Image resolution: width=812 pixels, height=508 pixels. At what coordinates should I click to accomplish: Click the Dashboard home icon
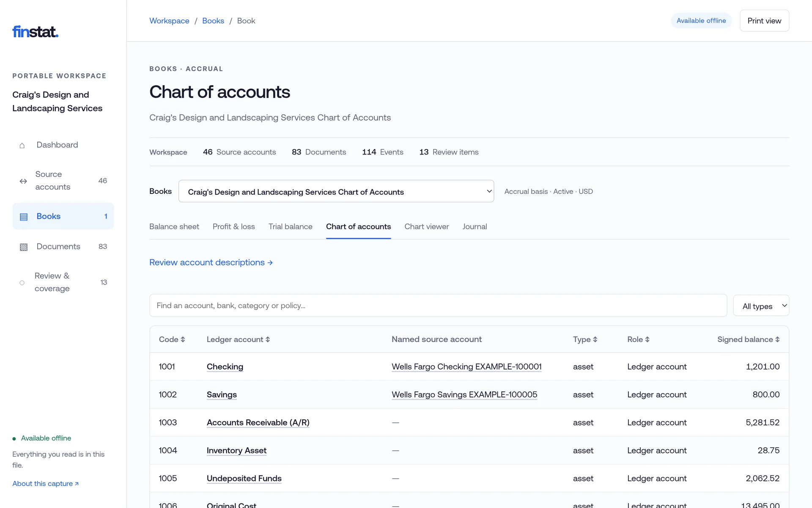pos(22,145)
